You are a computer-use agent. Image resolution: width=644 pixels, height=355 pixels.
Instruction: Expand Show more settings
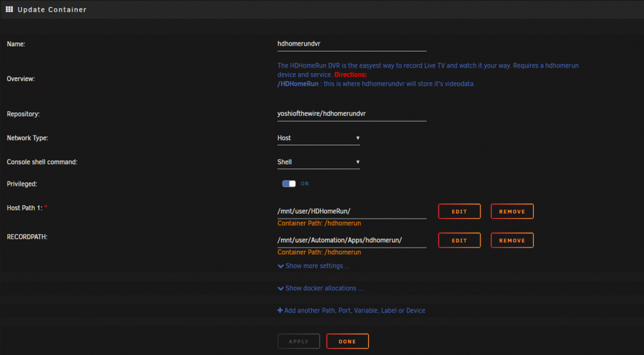[x=314, y=266]
